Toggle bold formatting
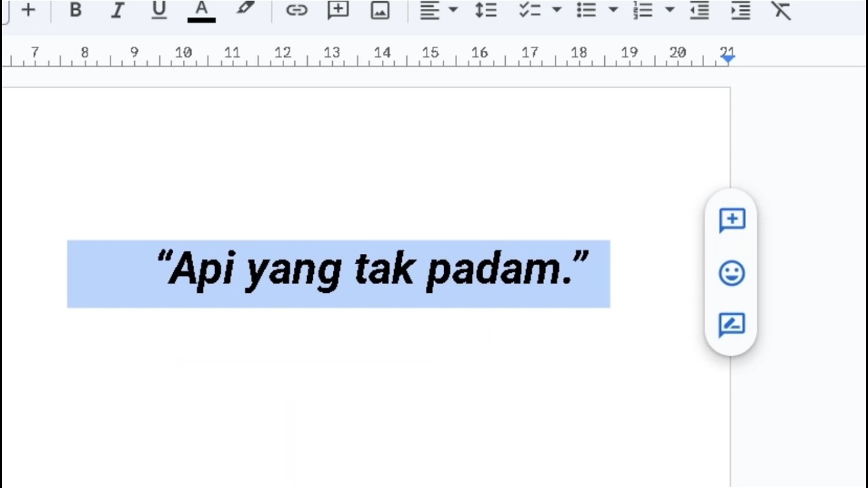Image resolution: width=868 pixels, height=488 pixels. pyautogui.click(x=75, y=10)
